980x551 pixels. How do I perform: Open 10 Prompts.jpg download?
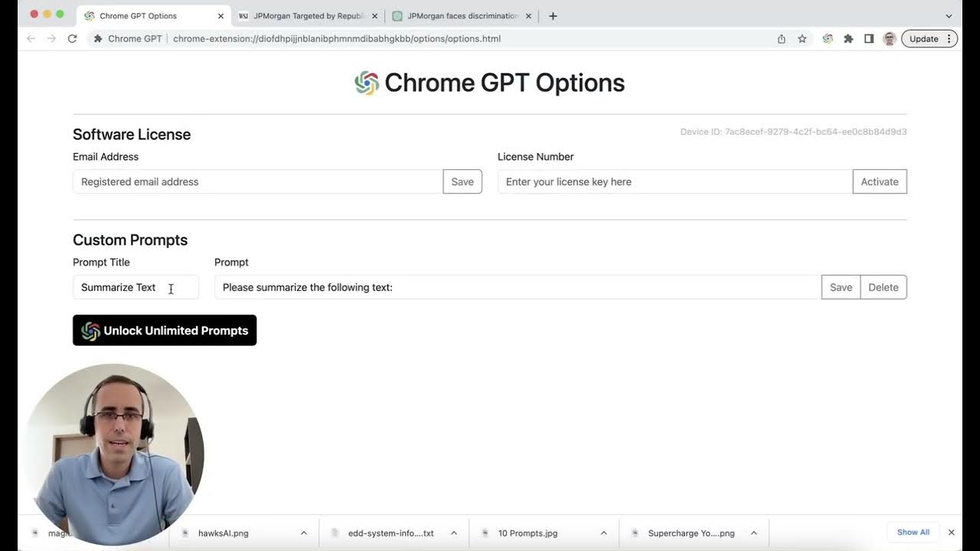coord(528,533)
